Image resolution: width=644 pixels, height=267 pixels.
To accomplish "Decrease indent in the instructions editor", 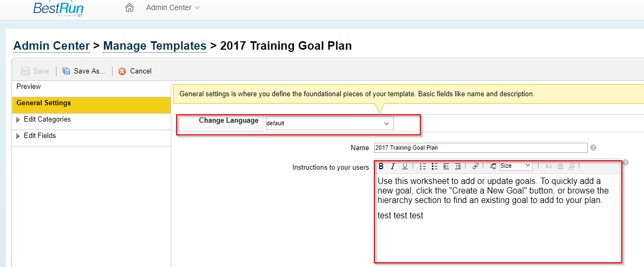I will [x=446, y=166].
